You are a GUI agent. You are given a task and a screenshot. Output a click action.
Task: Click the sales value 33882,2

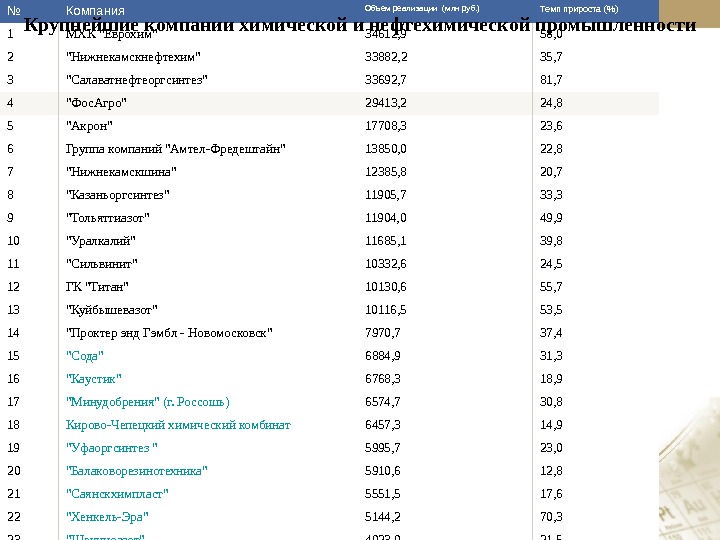(x=386, y=57)
